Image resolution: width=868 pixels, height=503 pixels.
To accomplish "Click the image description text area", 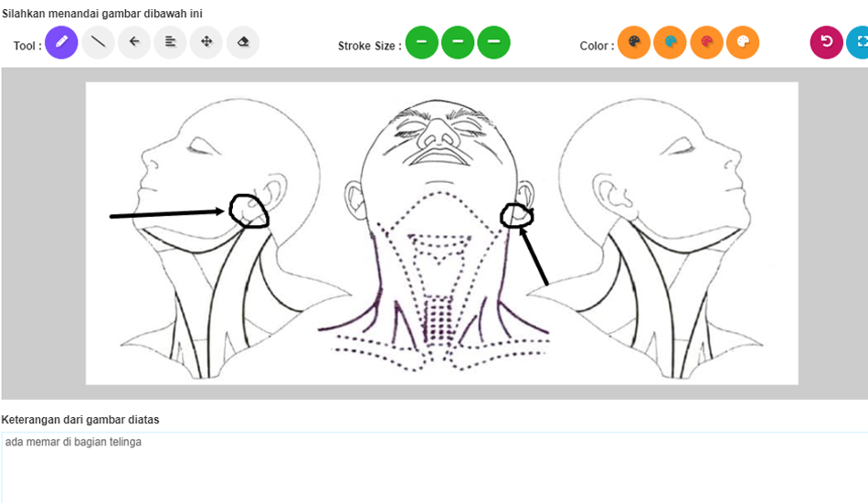I will point(435,467).
